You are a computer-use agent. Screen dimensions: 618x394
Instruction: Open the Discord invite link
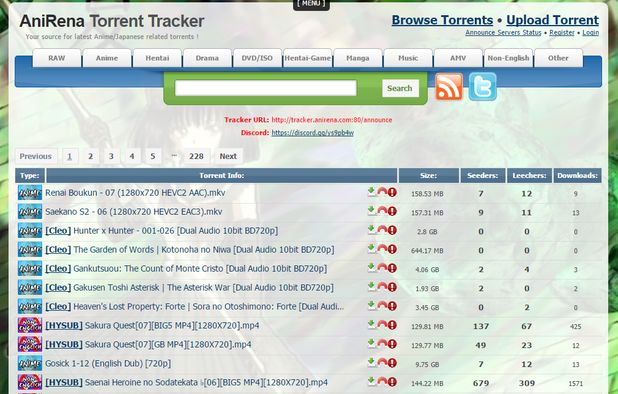click(313, 133)
